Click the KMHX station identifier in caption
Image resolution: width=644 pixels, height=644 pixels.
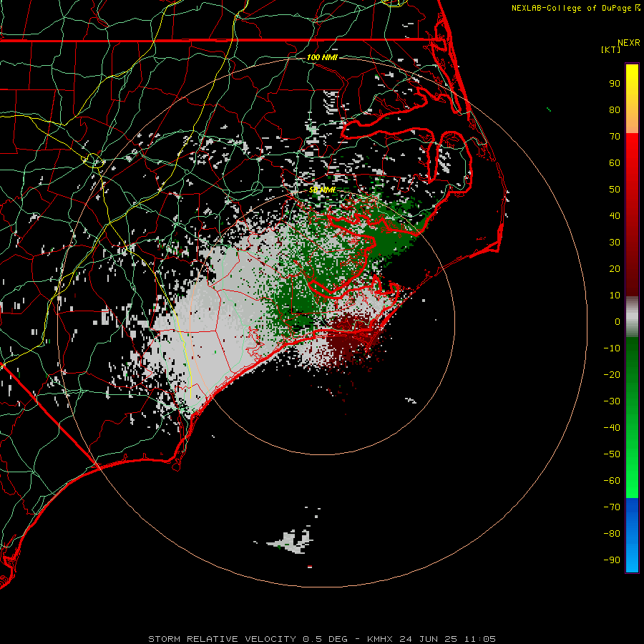pos(380,639)
